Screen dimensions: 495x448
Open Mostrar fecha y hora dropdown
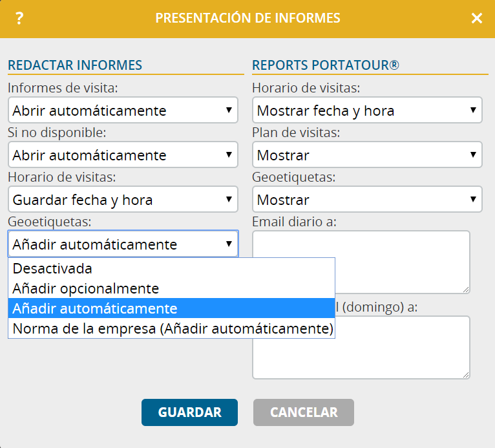pyautogui.click(x=367, y=110)
